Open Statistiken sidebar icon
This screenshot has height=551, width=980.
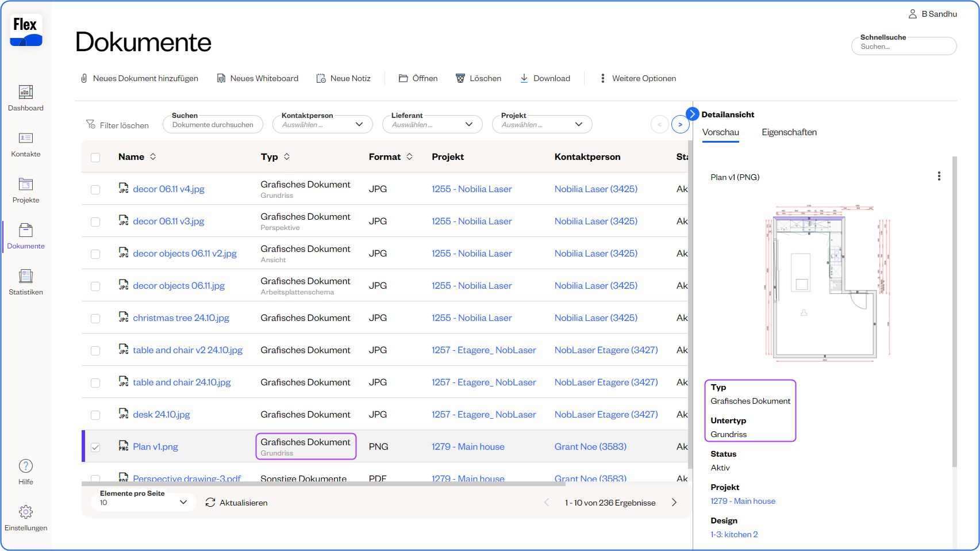(x=26, y=276)
